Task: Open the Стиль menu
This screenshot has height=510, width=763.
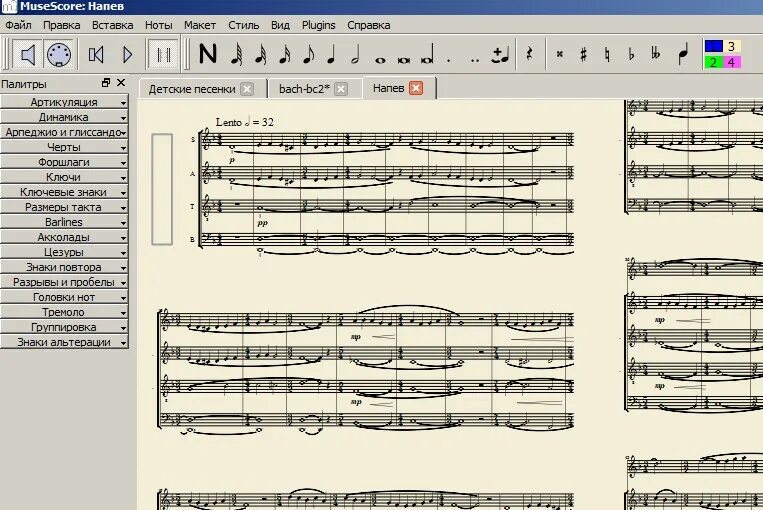Action: [243, 25]
